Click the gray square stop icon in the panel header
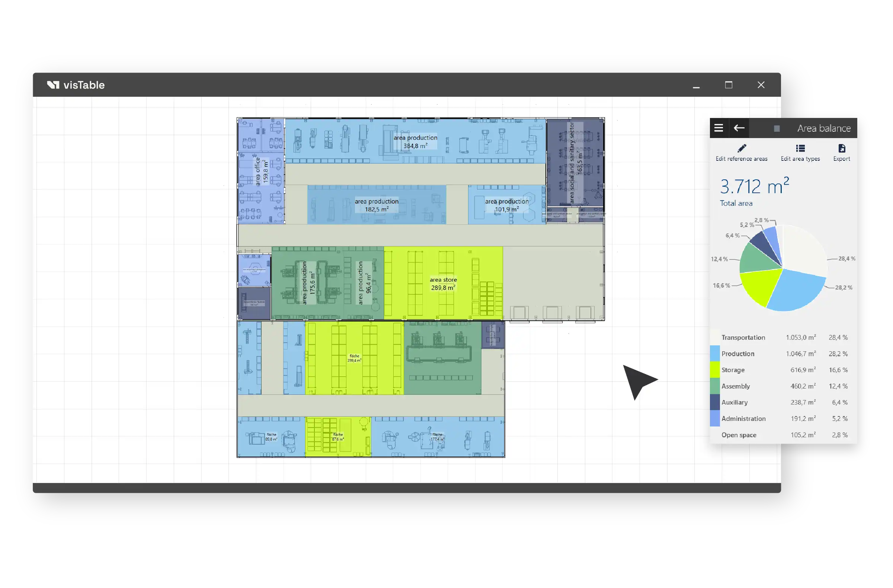The height and width of the screenshot is (588, 893). click(776, 129)
